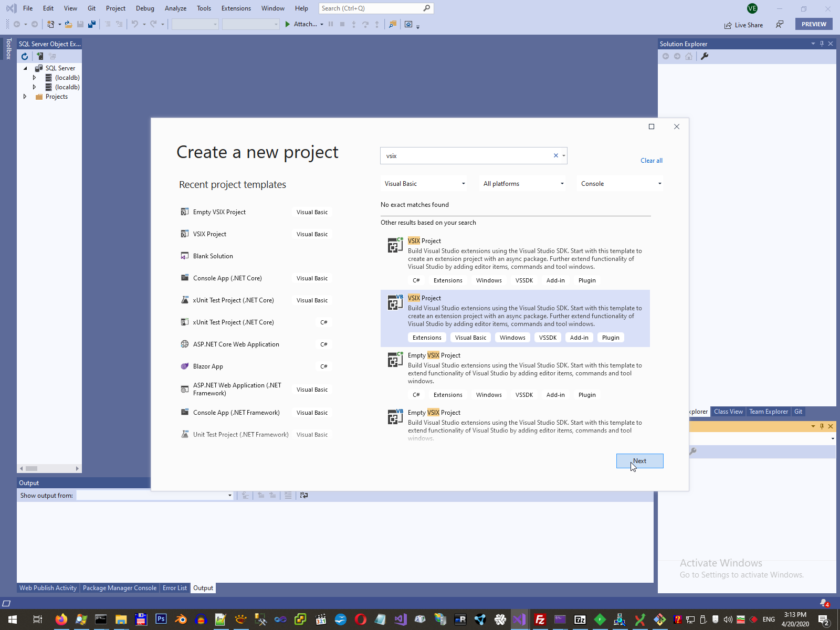Select the highlighted Visual Basic VSIX Project template

tap(515, 318)
